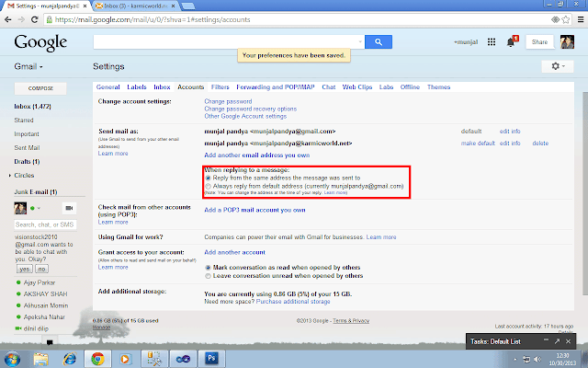This screenshot has width=588, height=368.
Task: Open the Google apps grid
Action: (492, 42)
